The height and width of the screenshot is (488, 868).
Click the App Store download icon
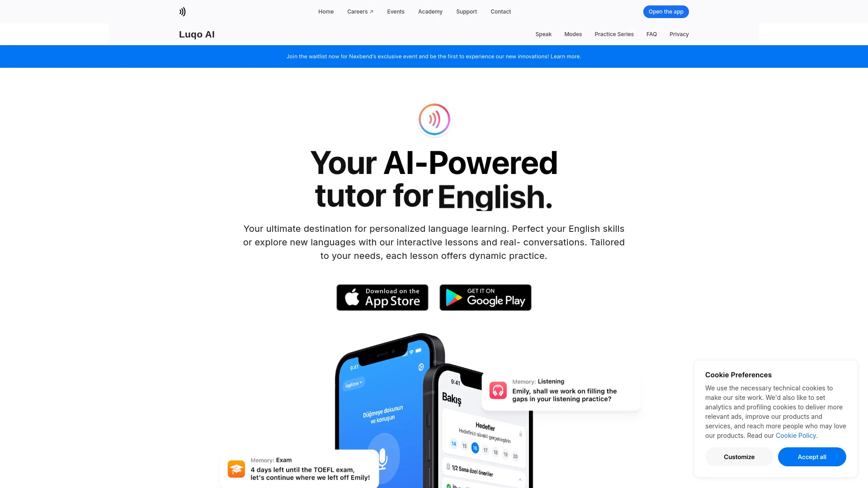pyautogui.click(x=382, y=297)
